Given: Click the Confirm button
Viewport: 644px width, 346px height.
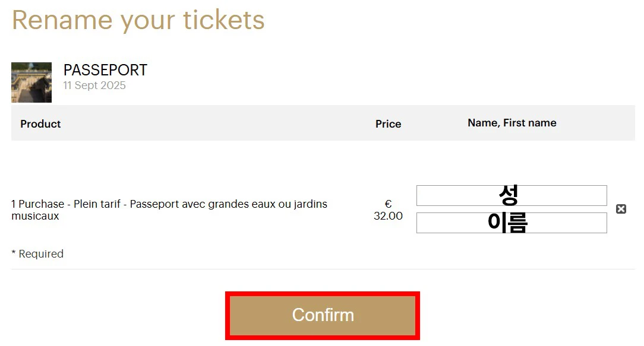Looking at the screenshot, I should click(323, 315).
